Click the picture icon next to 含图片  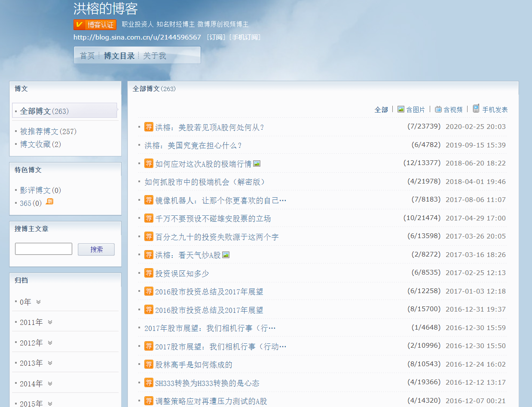[x=401, y=109]
